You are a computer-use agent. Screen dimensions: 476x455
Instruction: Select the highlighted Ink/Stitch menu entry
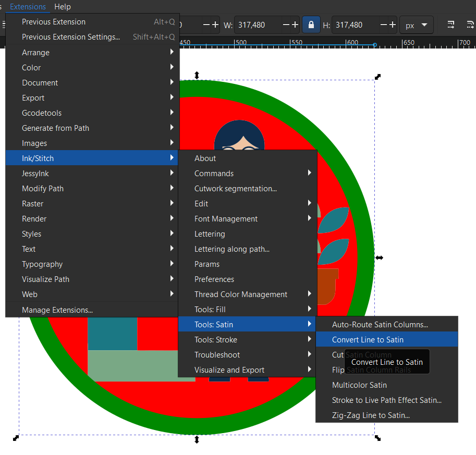coord(92,158)
